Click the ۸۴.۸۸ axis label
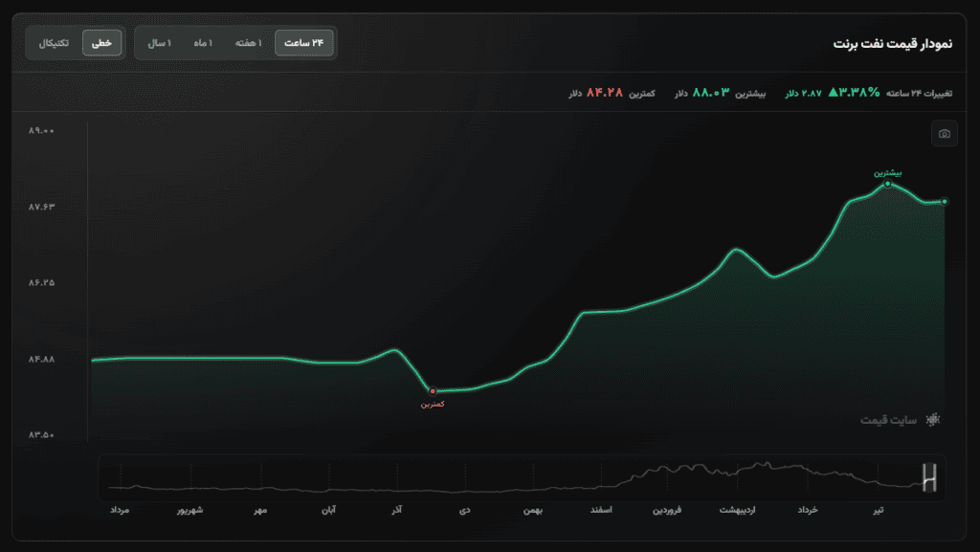This screenshot has height=552, width=980. [x=41, y=359]
